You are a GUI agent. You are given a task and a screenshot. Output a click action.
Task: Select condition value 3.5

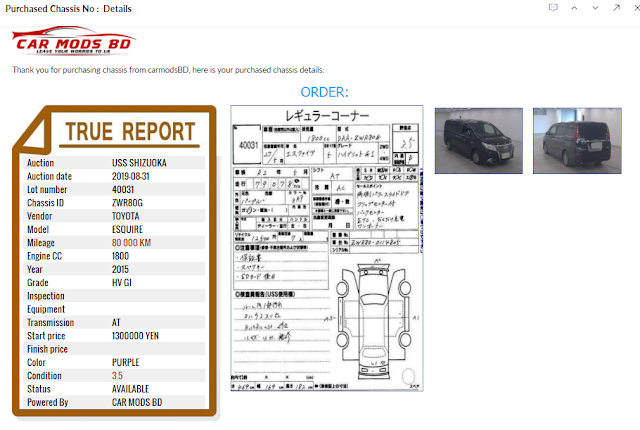pos(117,376)
